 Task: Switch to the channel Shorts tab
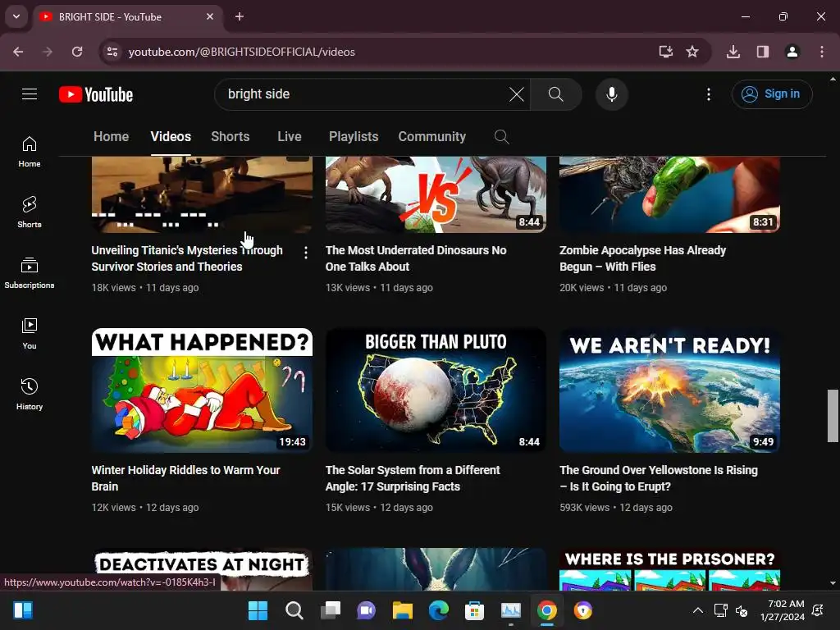(x=231, y=137)
